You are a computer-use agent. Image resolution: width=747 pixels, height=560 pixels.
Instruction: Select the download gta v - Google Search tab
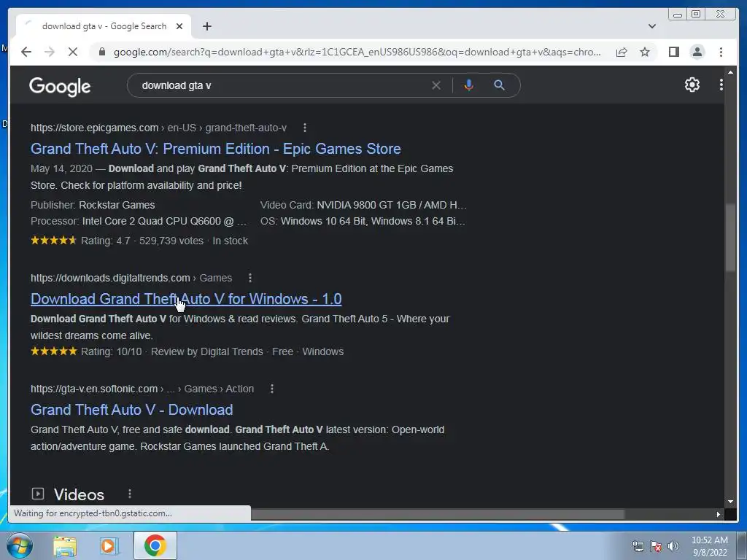[104, 26]
